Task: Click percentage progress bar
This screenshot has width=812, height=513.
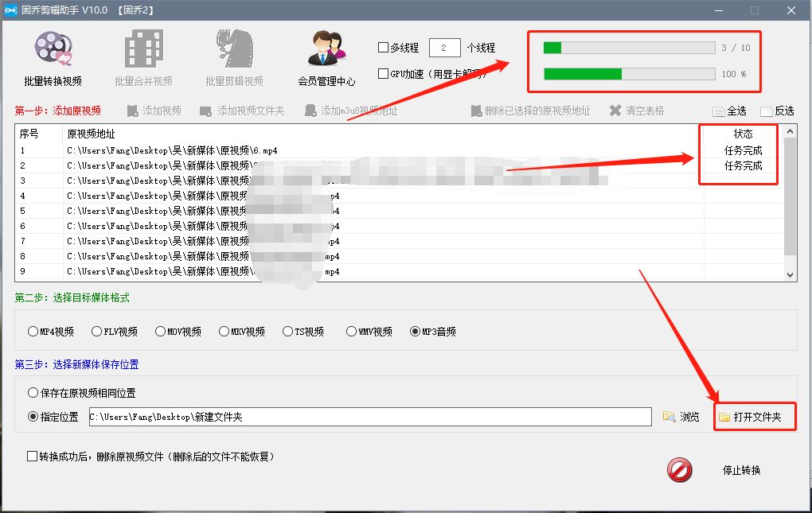Action: pos(629,74)
